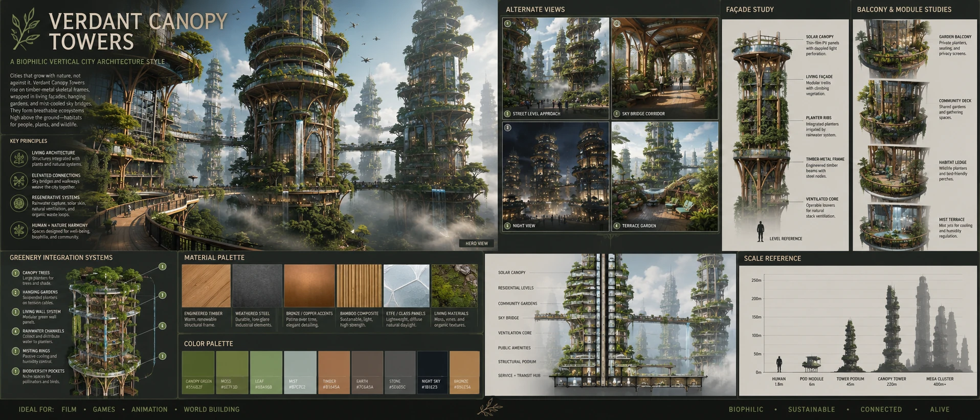Click the Living Architecture principle icon
The image size is (980, 420).
tap(19, 159)
